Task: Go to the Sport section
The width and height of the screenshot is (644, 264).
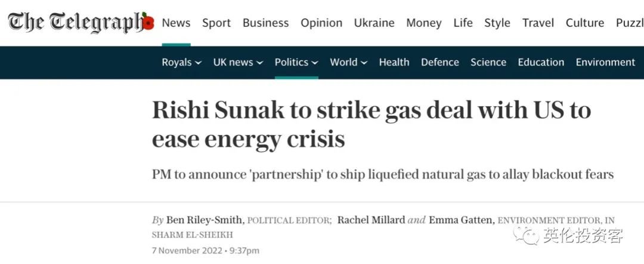Action: click(x=216, y=23)
